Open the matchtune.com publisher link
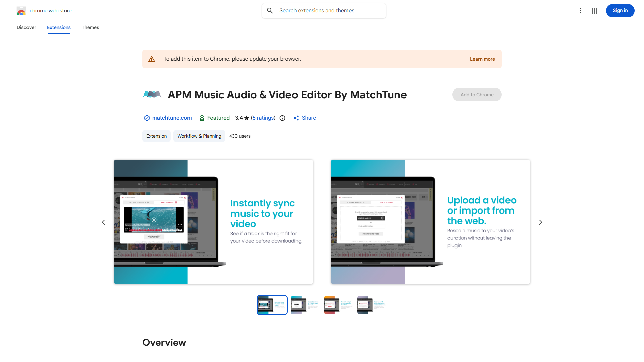 [x=172, y=118]
